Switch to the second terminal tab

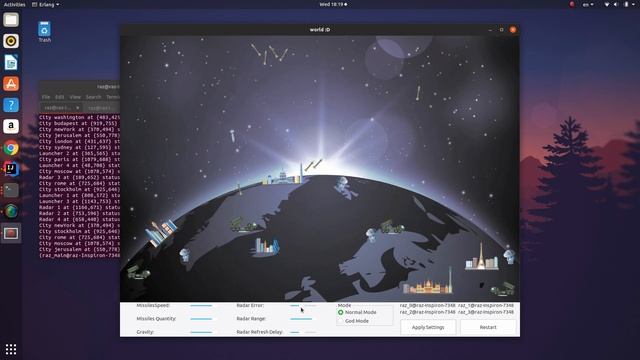[101, 108]
